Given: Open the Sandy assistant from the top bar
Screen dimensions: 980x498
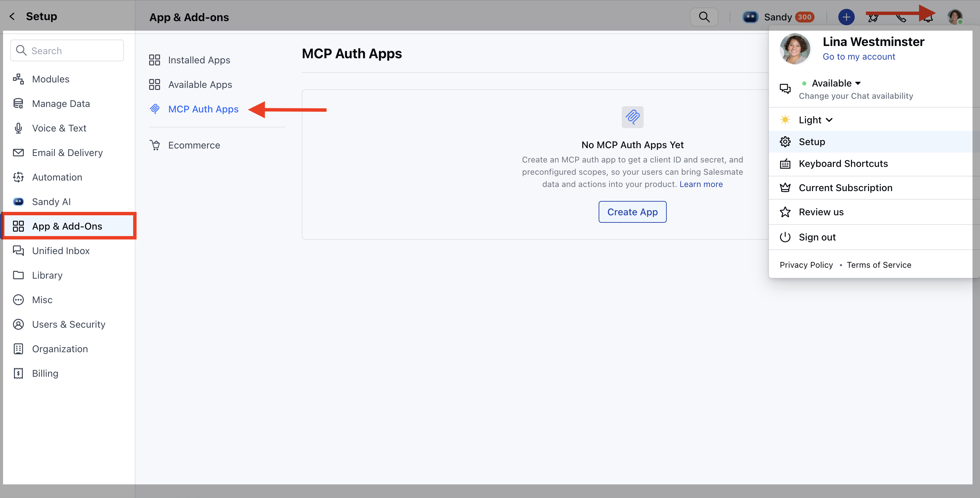Looking at the screenshot, I should tap(768, 17).
